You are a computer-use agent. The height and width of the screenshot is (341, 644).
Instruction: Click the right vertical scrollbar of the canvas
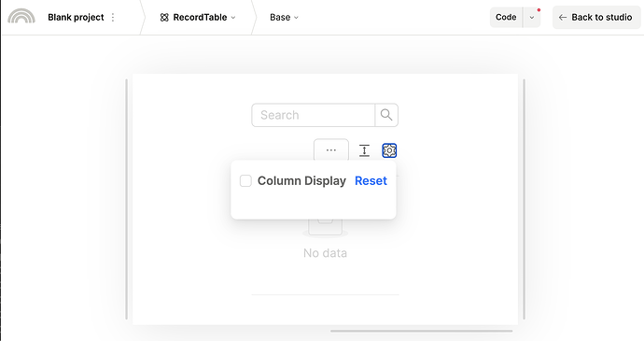click(x=525, y=199)
